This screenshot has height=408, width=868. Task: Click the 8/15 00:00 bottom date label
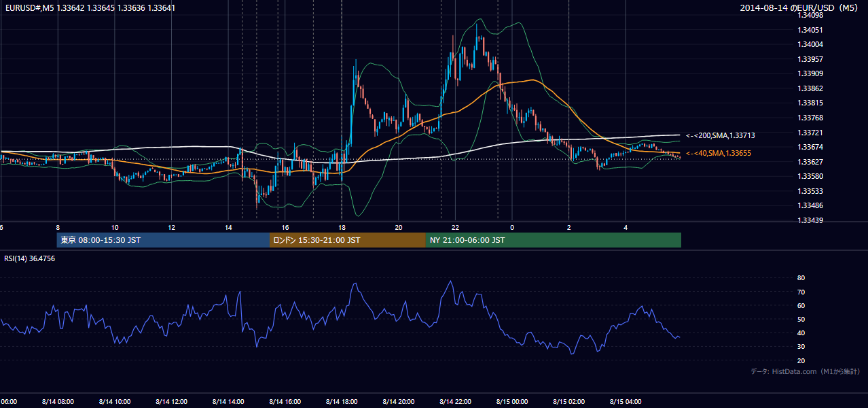512,401
